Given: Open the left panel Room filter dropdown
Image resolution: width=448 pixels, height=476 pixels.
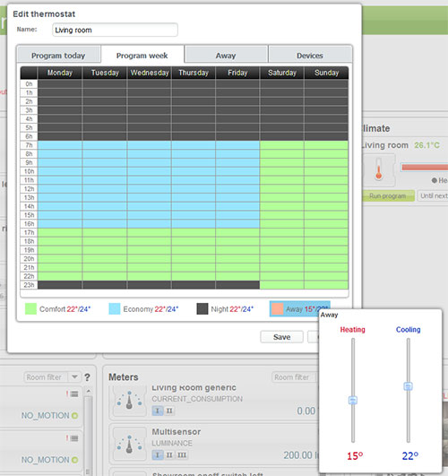Looking at the screenshot, I should pyautogui.click(x=74, y=377).
